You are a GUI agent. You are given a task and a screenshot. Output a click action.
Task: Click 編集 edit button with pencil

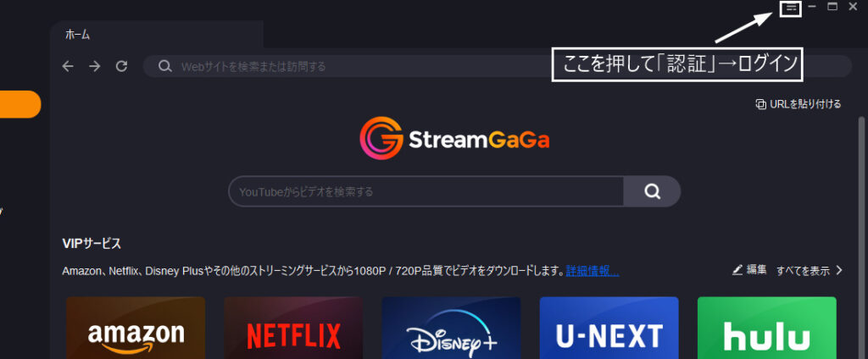tap(749, 270)
